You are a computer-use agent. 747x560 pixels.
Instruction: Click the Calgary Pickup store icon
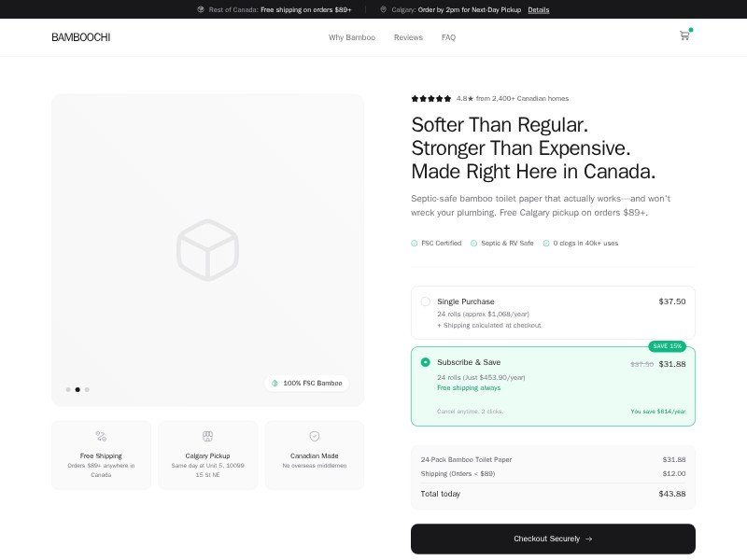pyautogui.click(x=207, y=436)
